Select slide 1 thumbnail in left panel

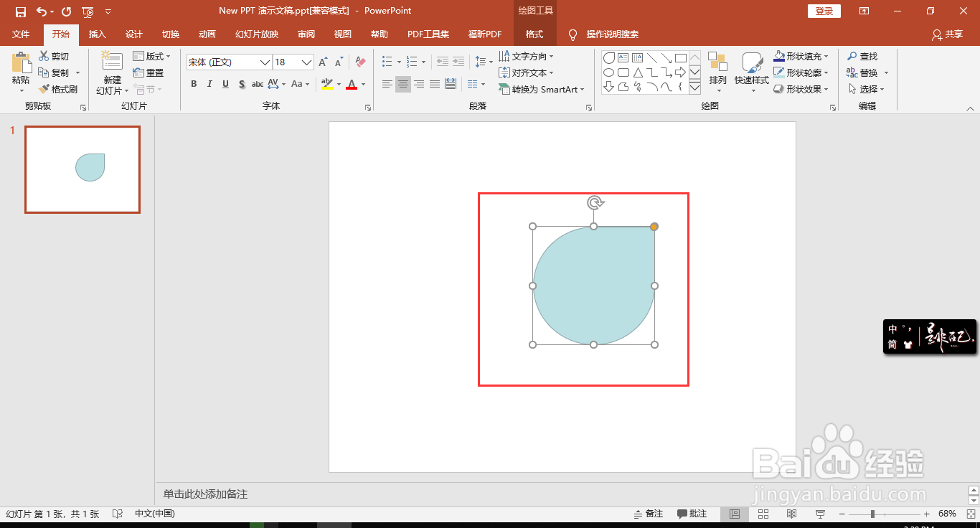[x=83, y=170]
